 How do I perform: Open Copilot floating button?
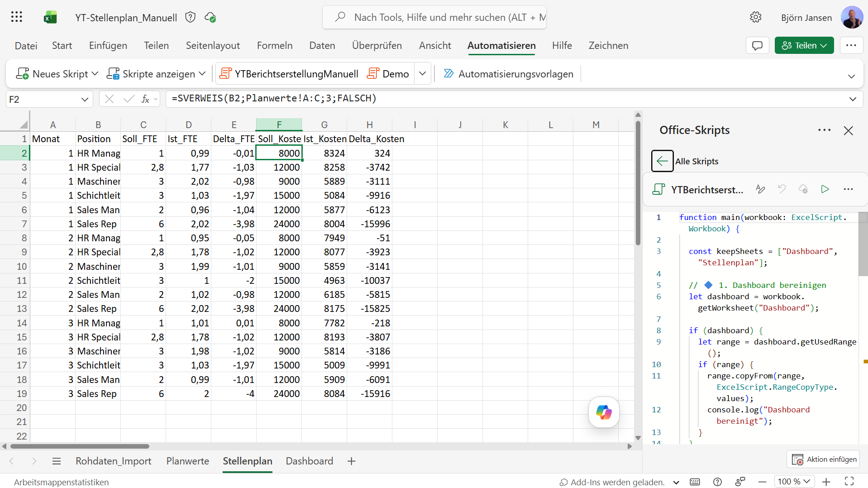604,412
